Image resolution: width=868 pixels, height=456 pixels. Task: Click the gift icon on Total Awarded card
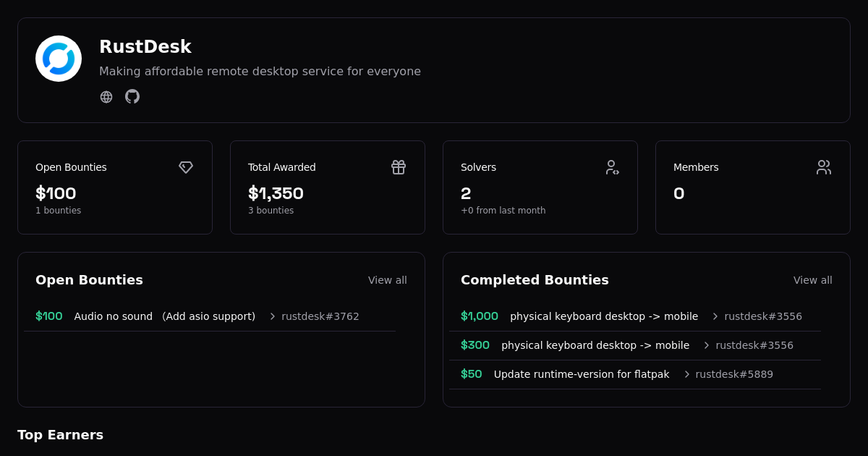tap(399, 167)
